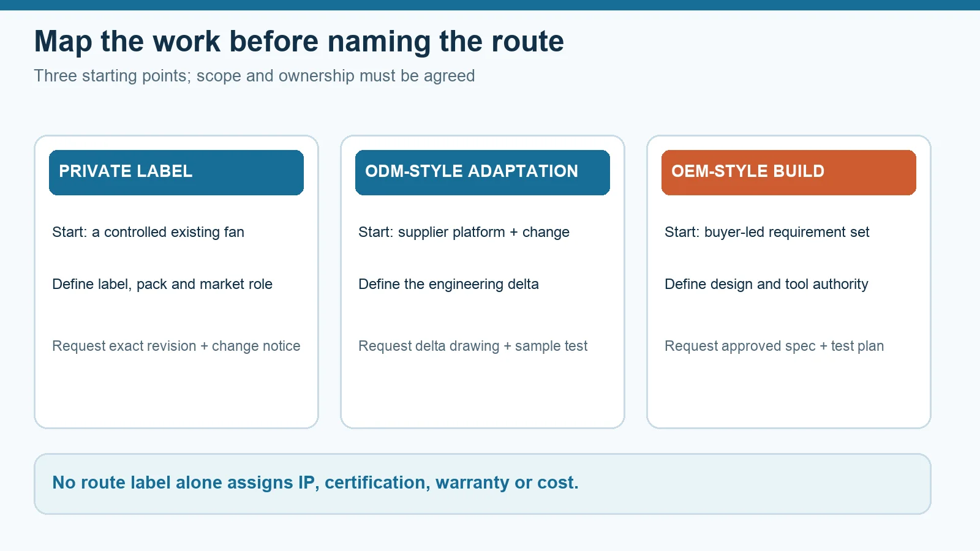
Task: Select "Define label, pack and market role"
Action: click(162, 284)
